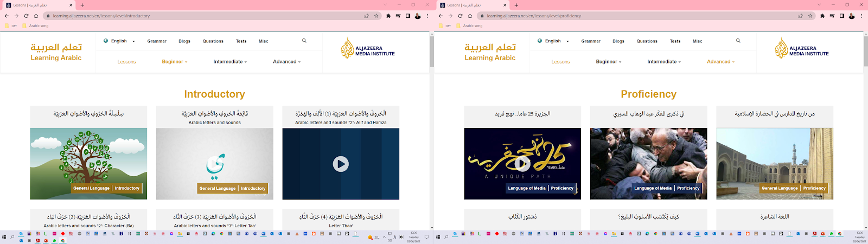Expand Advanced dropdown on the Introductory page
868x244 pixels.
(x=286, y=62)
